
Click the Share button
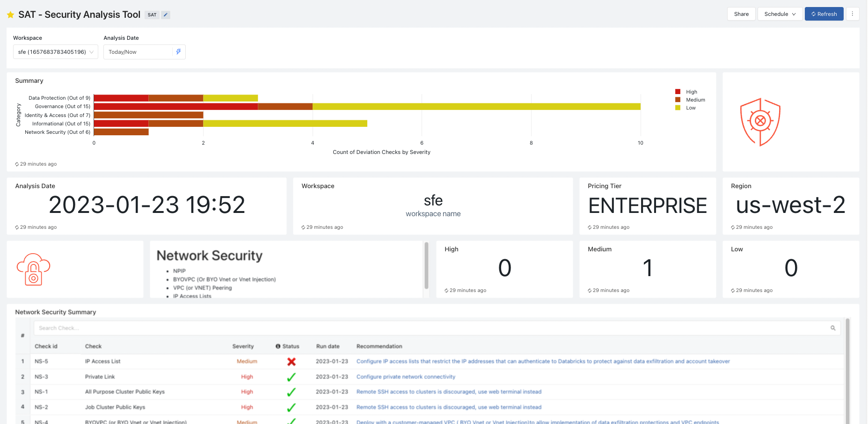point(741,14)
